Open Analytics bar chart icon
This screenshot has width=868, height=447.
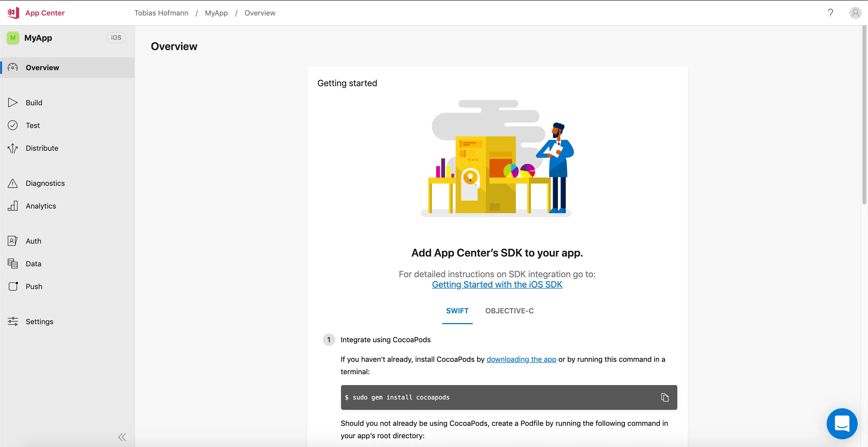coord(13,206)
